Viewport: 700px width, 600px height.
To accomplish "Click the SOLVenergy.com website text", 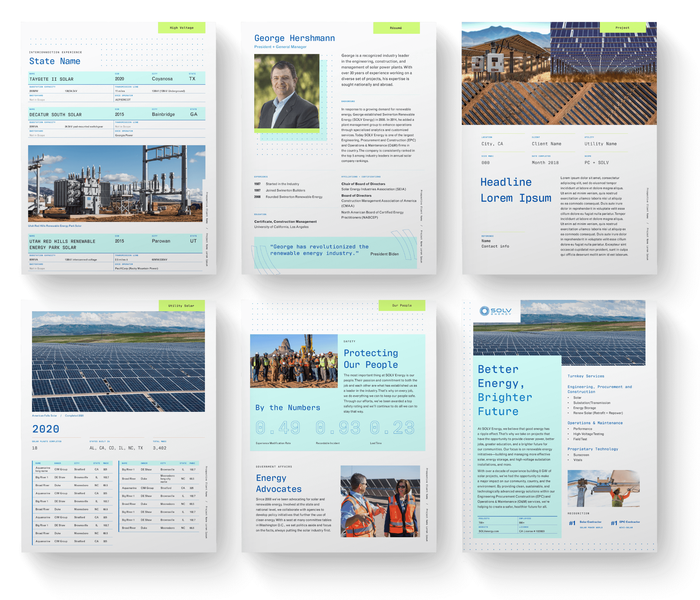I will point(489,531).
